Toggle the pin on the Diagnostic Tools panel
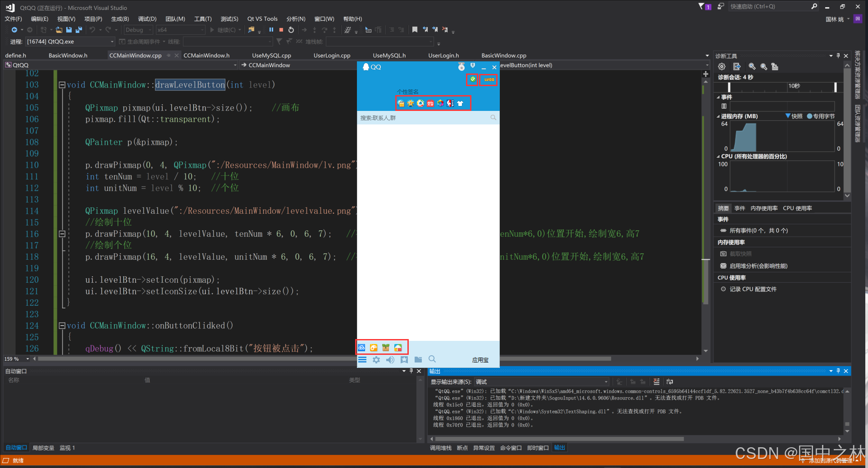This screenshot has width=868, height=468. coord(838,56)
